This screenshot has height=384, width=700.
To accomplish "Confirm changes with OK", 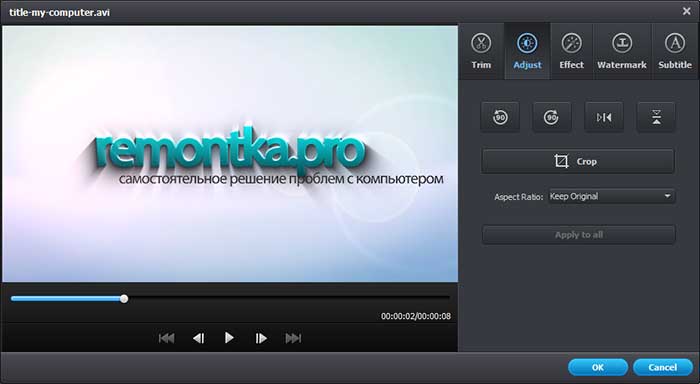I will click(x=598, y=367).
